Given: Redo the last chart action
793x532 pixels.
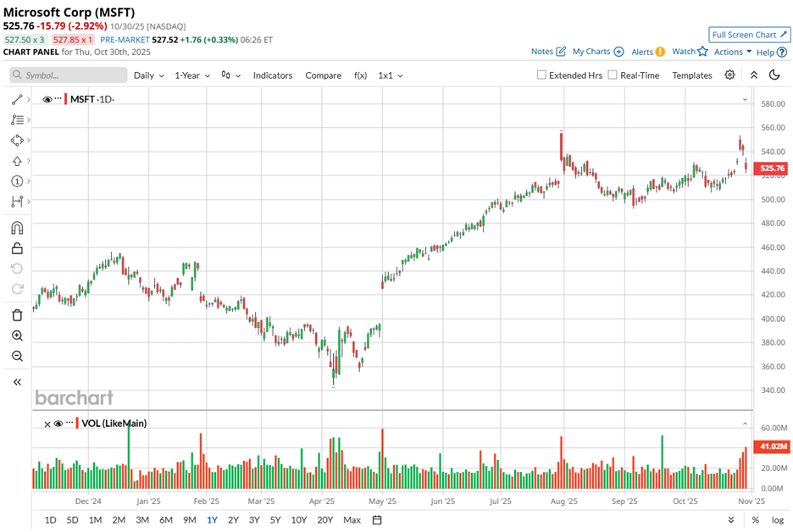Looking at the screenshot, I should [x=17, y=289].
